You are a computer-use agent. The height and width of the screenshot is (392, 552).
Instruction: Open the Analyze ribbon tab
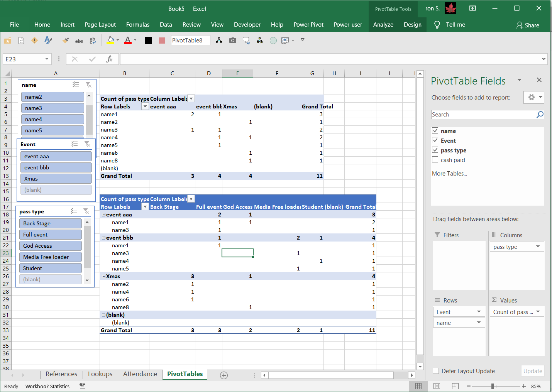tap(383, 25)
